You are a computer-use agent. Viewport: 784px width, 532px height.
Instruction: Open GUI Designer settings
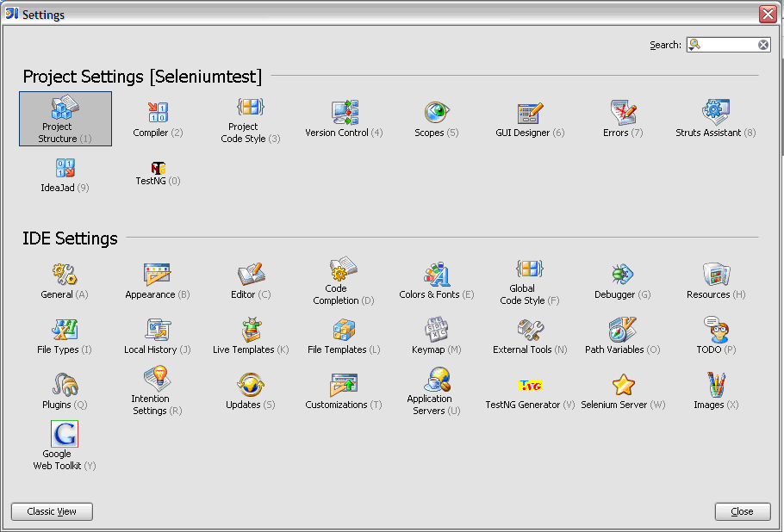click(x=530, y=119)
